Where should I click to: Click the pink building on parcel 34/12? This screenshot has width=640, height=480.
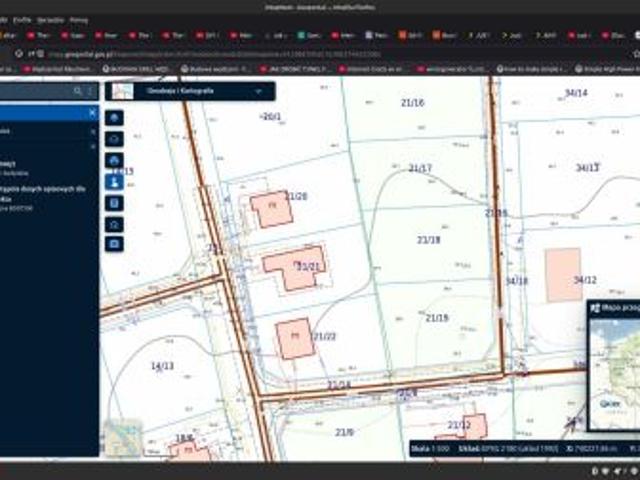click(x=563, y=275)
